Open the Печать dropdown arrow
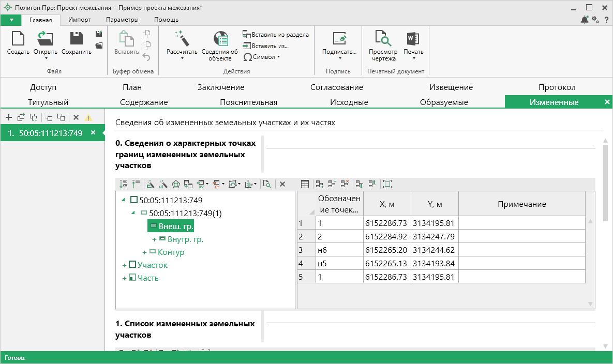This screenshot has width=613, height=364. pos(413,58)
